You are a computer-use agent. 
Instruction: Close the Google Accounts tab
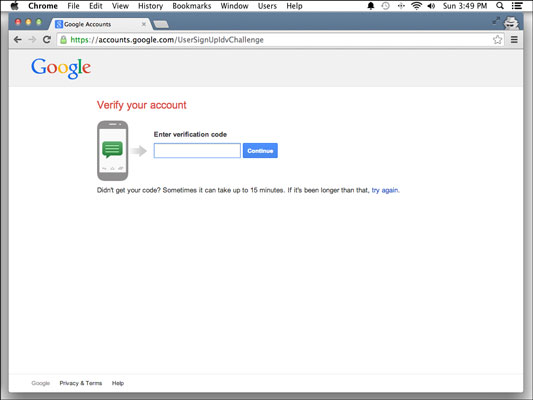point(144,24)
